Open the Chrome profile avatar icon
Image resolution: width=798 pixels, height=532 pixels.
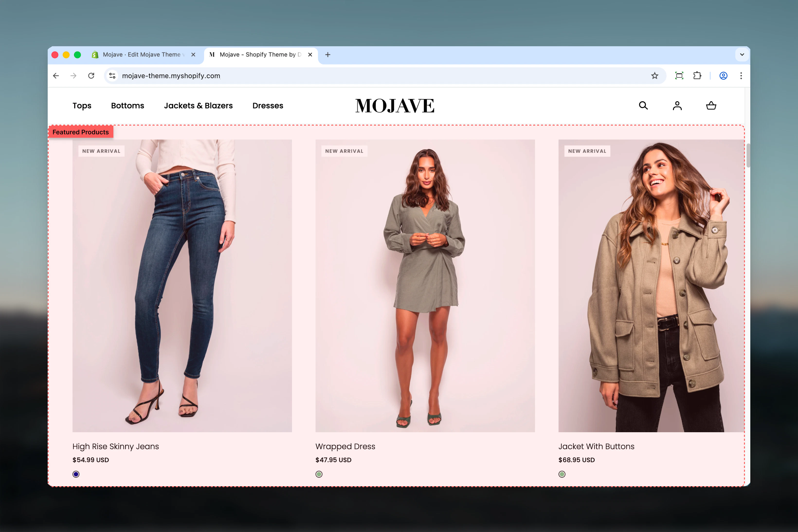723,76
